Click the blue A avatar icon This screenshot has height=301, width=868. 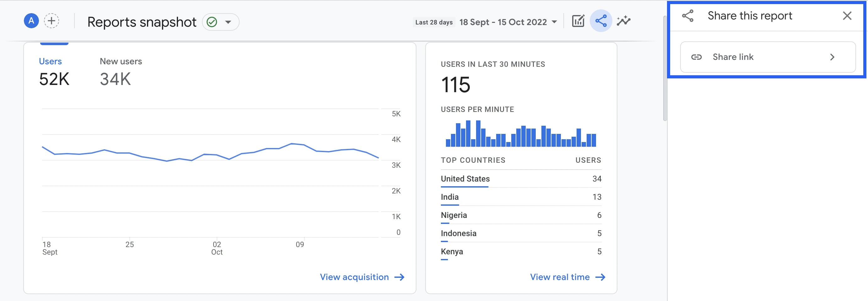tap(31, 21)
